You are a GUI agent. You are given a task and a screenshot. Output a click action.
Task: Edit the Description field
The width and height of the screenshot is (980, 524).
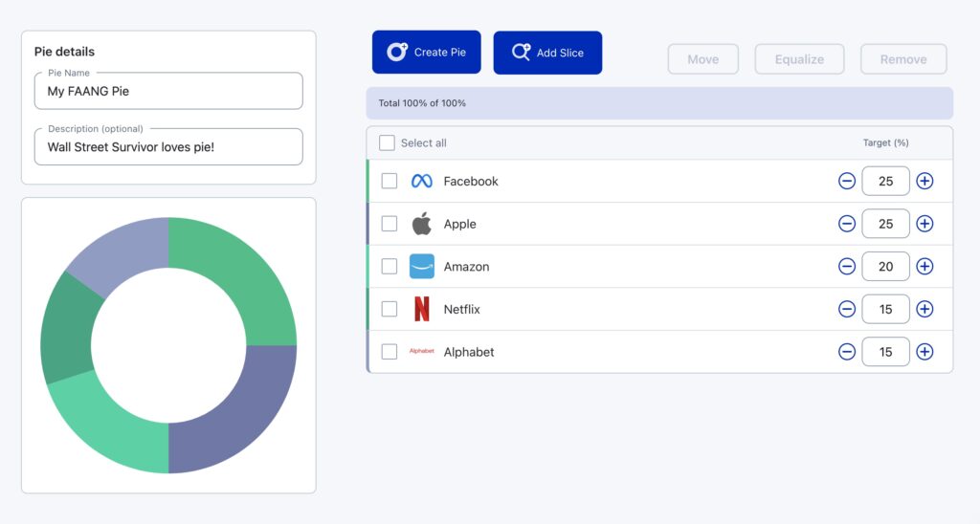(x=168, y=147)
